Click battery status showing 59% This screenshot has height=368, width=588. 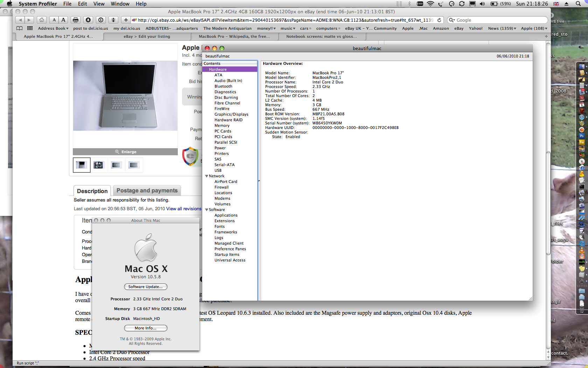click(500, 4)
